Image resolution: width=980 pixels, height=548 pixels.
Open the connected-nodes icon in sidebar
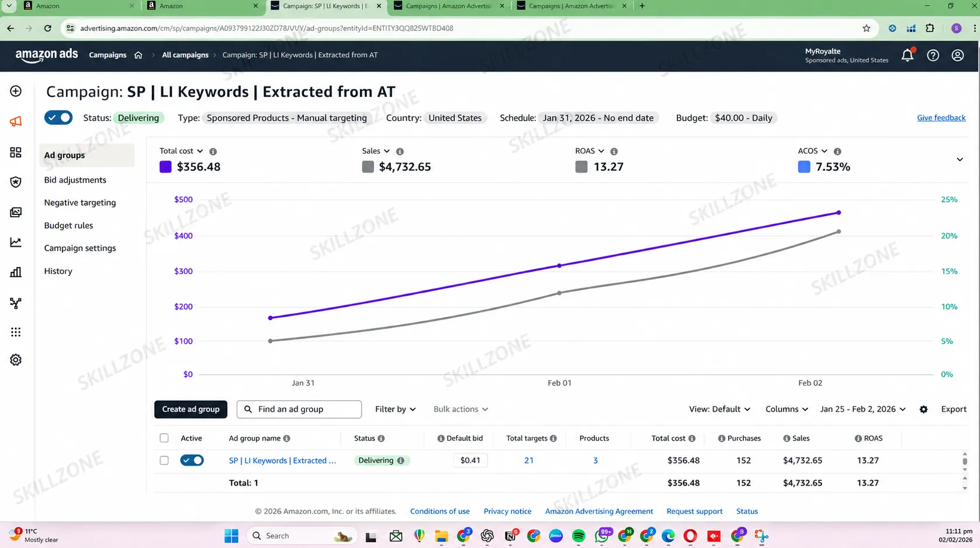click(16, 303)
